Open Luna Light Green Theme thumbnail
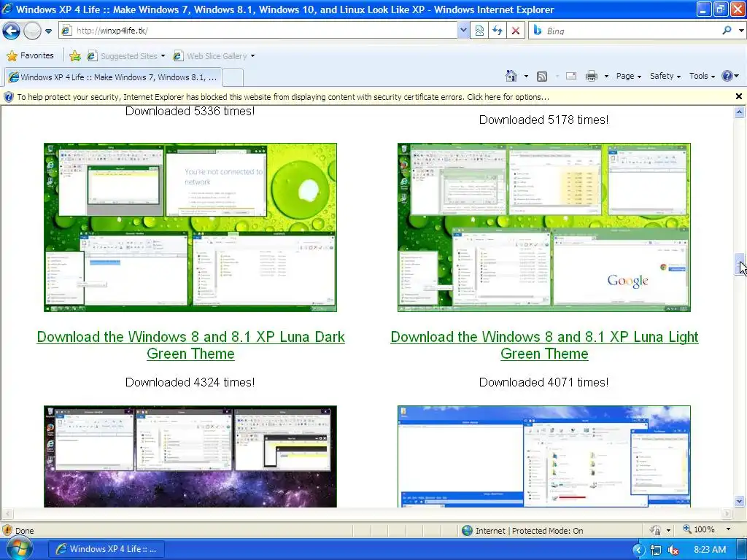The height and width of the screenshot is (560, 747). click(544, 227)
